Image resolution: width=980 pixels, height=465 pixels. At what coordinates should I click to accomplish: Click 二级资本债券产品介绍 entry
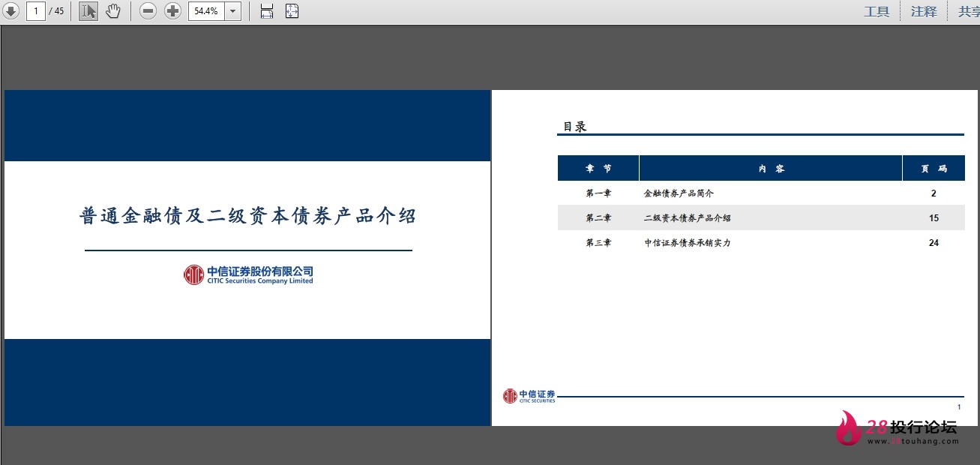tap(688, 218)
